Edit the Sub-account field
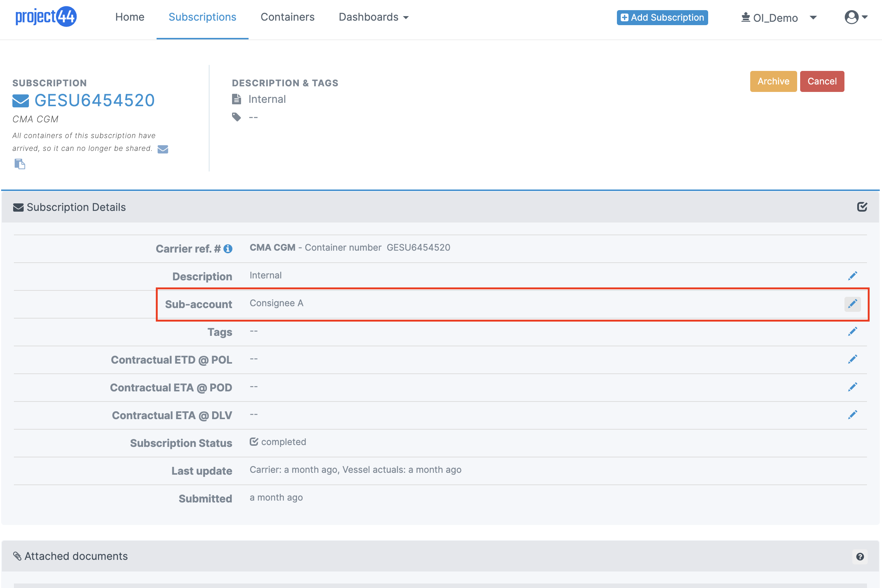The image size is (882, 588). [x=852, y=304]
